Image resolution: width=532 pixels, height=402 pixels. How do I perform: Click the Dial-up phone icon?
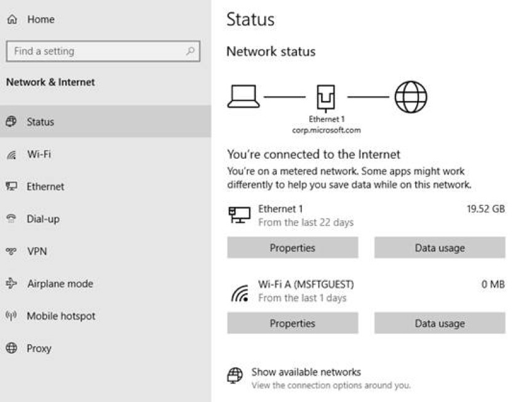(10, 219)
